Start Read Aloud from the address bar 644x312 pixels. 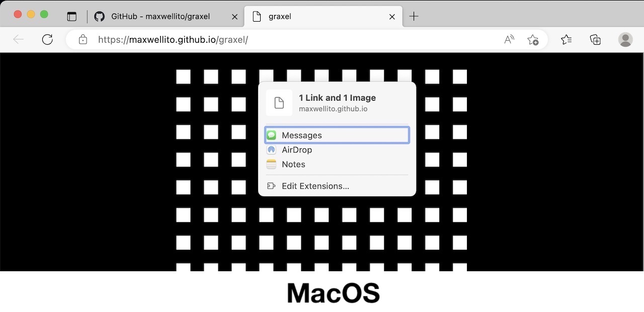pyautogui.click(x=509, y=39)
